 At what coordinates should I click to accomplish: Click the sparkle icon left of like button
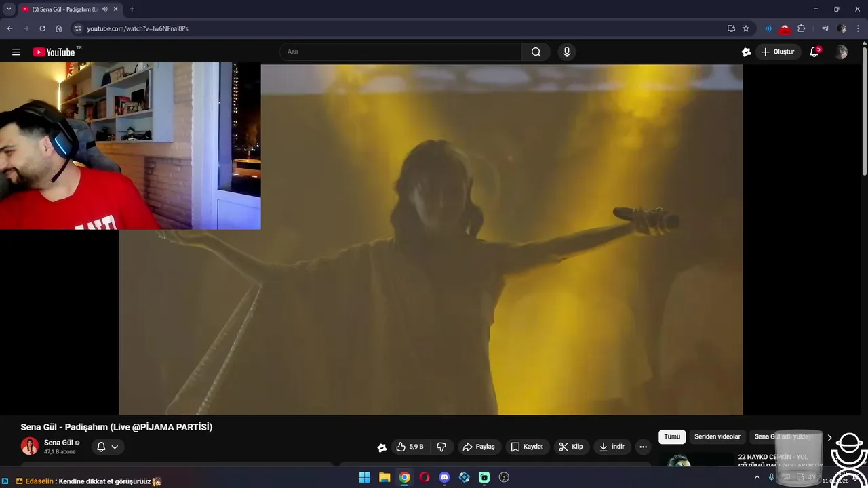[382, 447]
